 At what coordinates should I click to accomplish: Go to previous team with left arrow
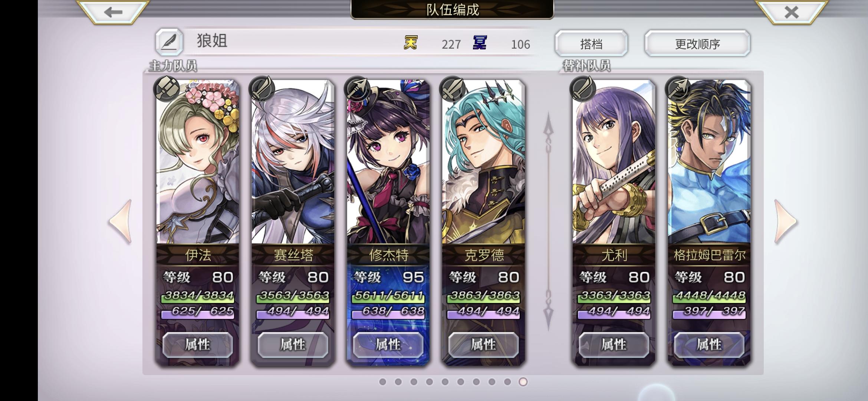120,222
